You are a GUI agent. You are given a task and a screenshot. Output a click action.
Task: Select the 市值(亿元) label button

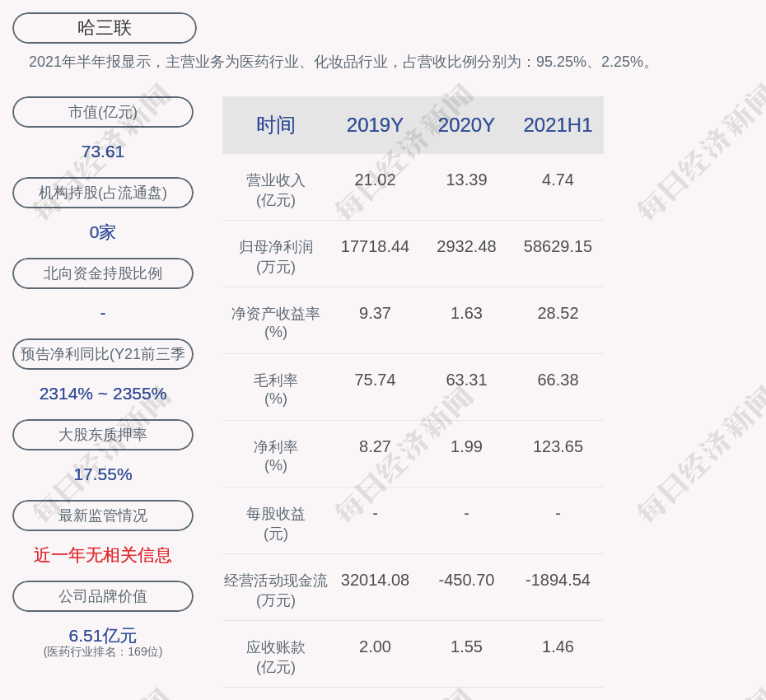(x=103, y=112)
